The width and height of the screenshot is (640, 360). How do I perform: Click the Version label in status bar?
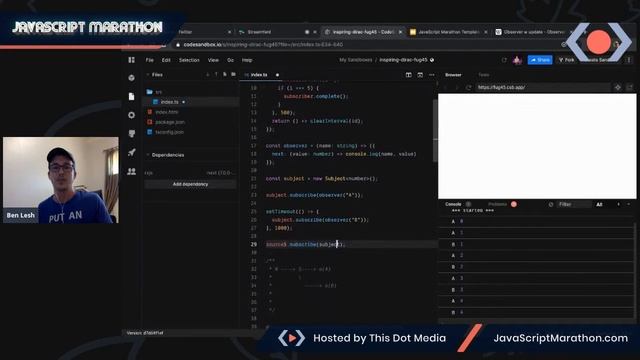(x=144, y=333)
